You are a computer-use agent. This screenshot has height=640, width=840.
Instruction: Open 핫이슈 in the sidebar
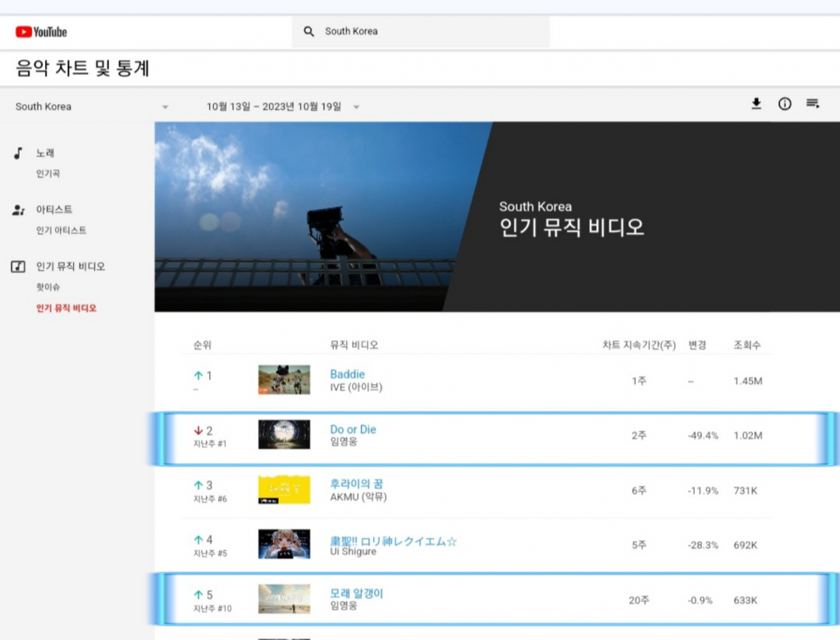pos(48,287)
